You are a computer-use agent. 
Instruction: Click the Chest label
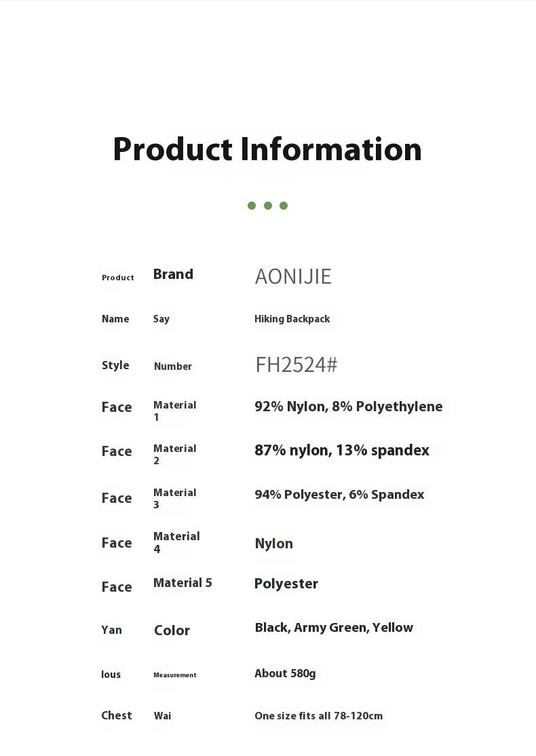[x=116, y=715]
